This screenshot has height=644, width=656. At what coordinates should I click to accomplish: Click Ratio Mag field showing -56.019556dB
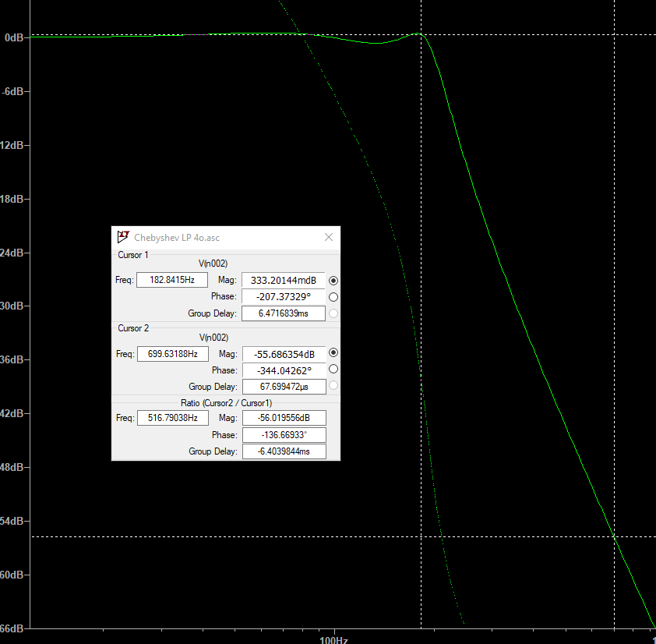(x=284, y=419)
